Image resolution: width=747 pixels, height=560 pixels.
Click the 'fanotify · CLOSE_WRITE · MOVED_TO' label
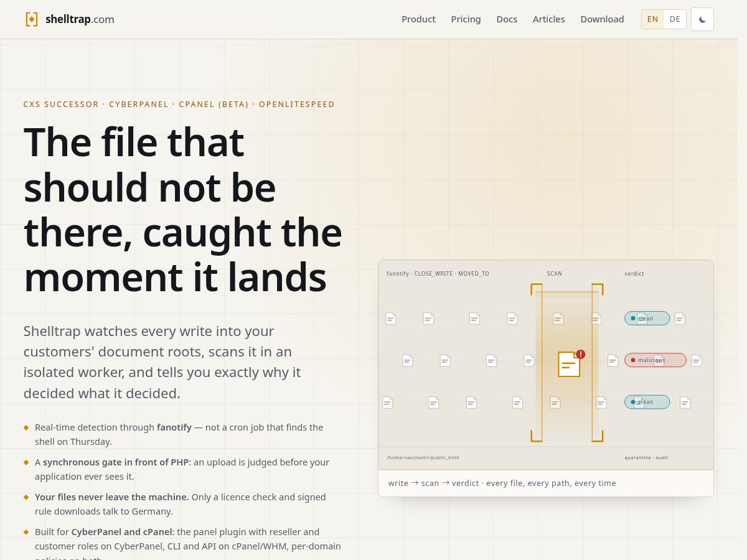438,274
